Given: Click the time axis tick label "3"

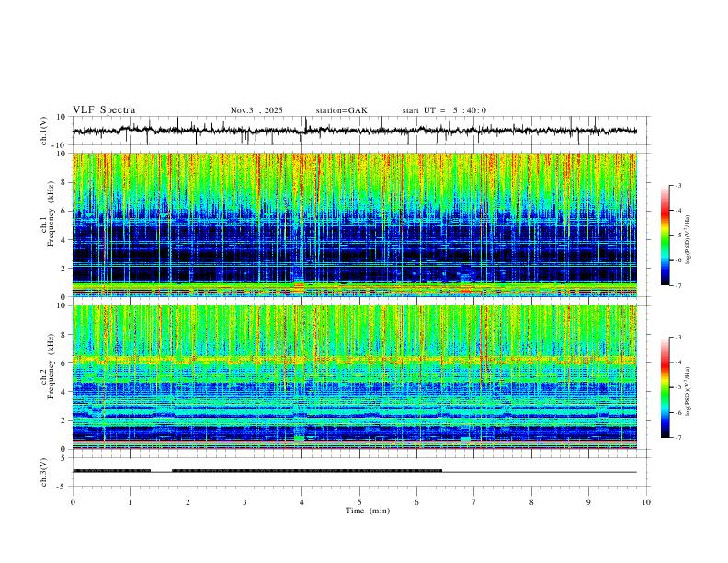Looking at the screenshot, I should point(245,502).
